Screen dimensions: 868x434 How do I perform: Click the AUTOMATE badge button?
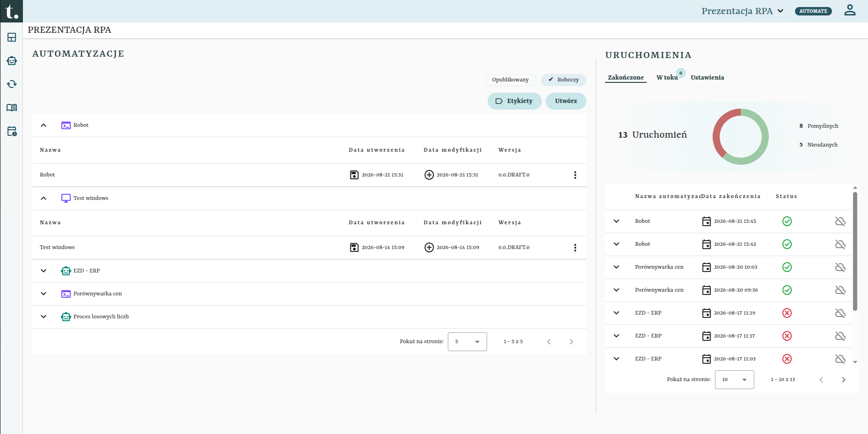[813, 11]
